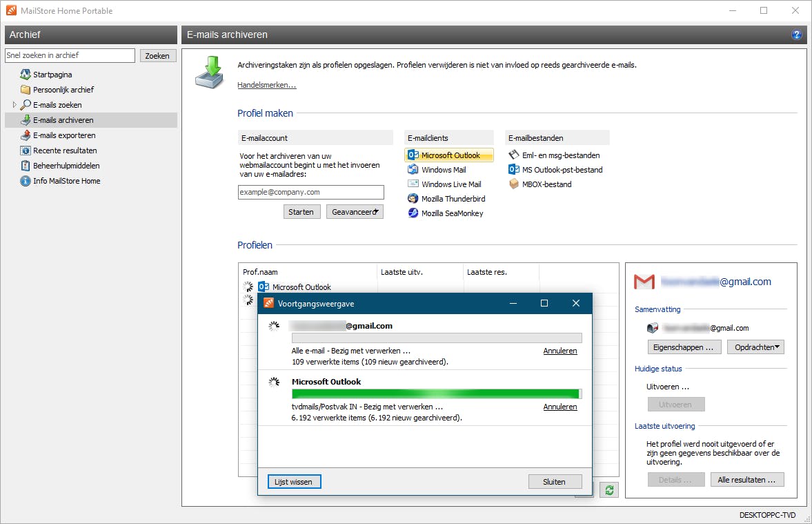Expand the E-mails zoeken tree node
The height and width of the screenshot is (524, 812).
click(x=14, y=105)
